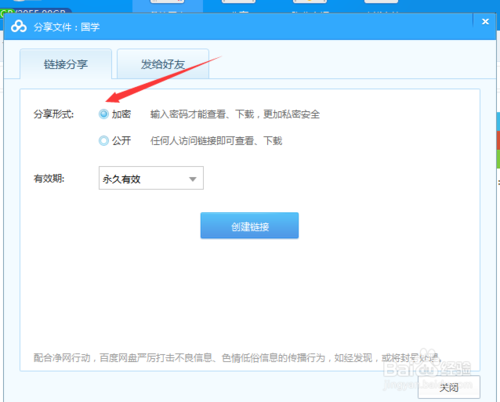This screenshot has width=500, height=402.
Task: Click the arrow on the 有效期 combo box
Action: point(192,179)
